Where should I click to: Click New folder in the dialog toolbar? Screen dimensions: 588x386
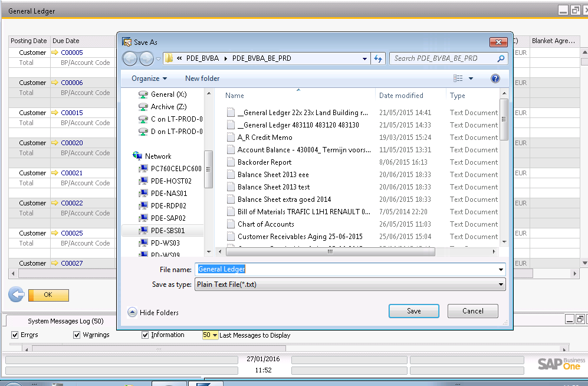(x=202, y=78)
